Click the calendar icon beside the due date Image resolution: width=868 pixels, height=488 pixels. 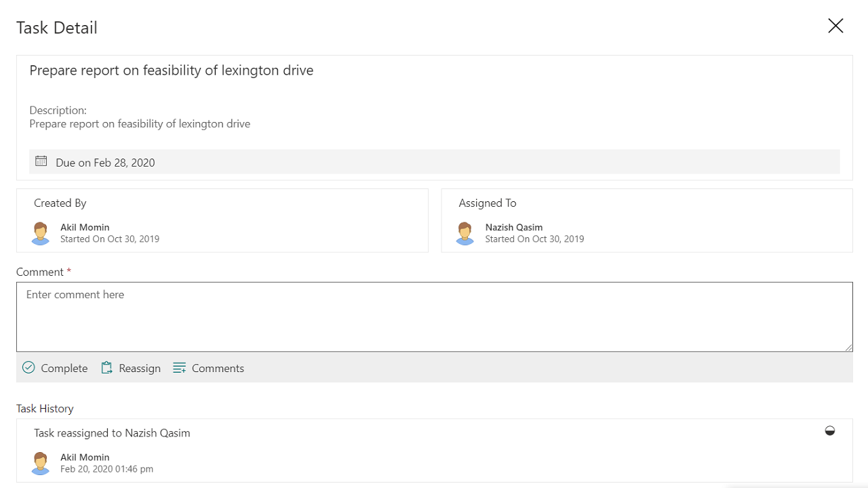tap(41, 161)
